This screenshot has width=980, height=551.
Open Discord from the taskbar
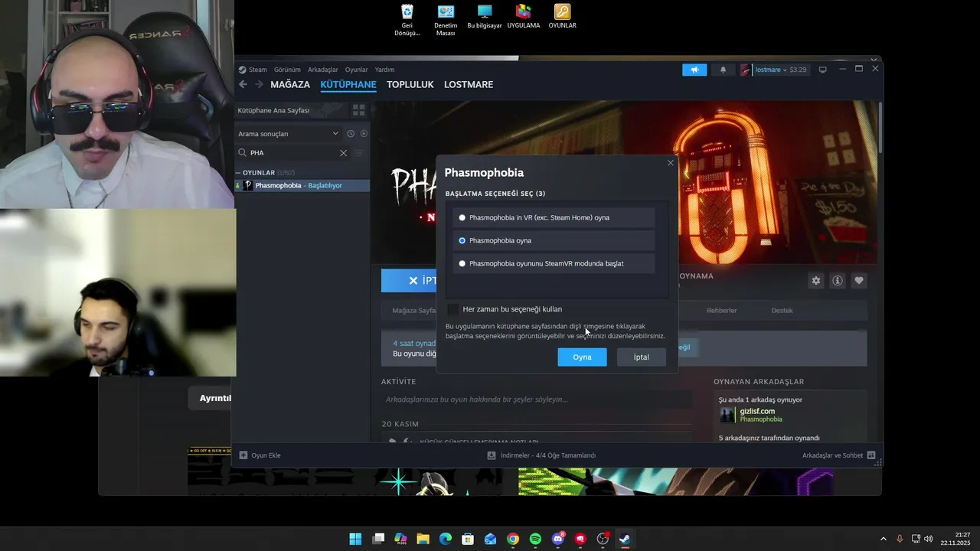558,539
